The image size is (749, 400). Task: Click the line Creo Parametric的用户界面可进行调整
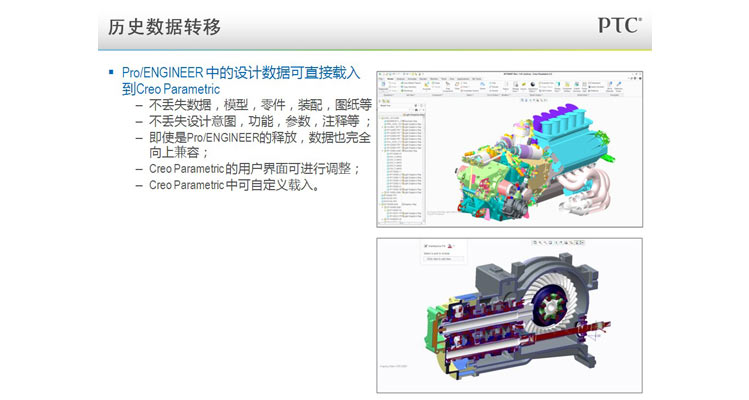(x=255, y=169)
